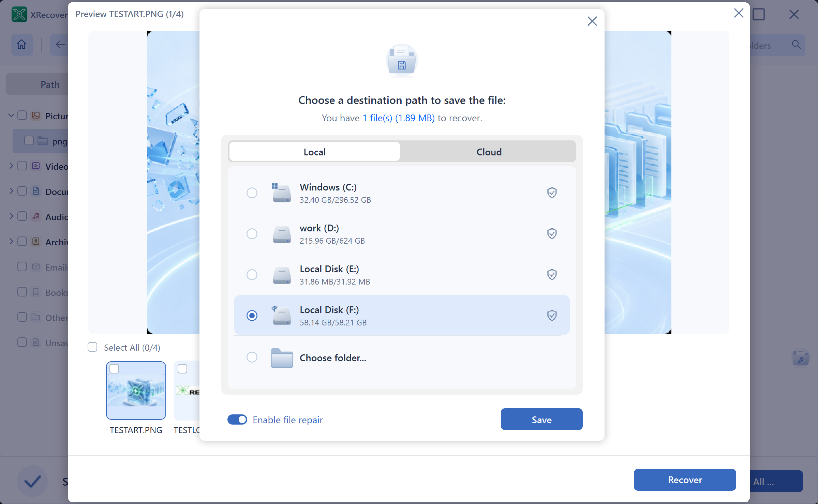Viewport: 818px width, 504px height.
Task: Click the back arrow button
Action: 60,45
